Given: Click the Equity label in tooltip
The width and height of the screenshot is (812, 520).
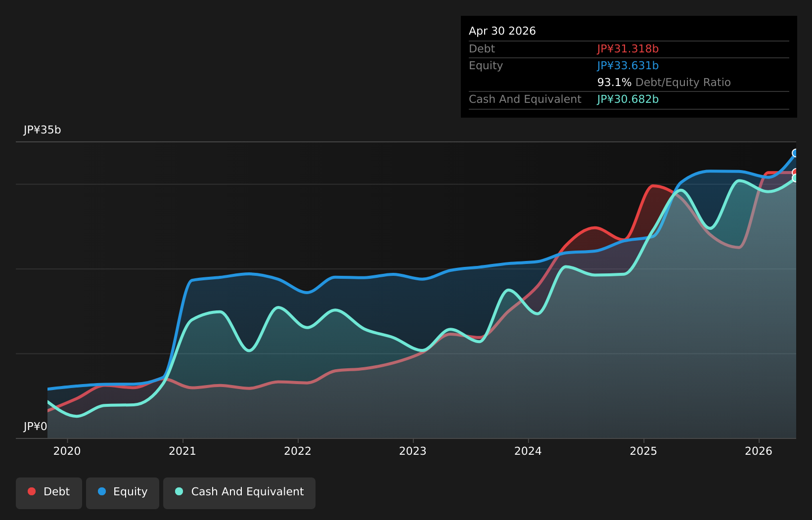Looking at the screenshot, I should (486, 66).
